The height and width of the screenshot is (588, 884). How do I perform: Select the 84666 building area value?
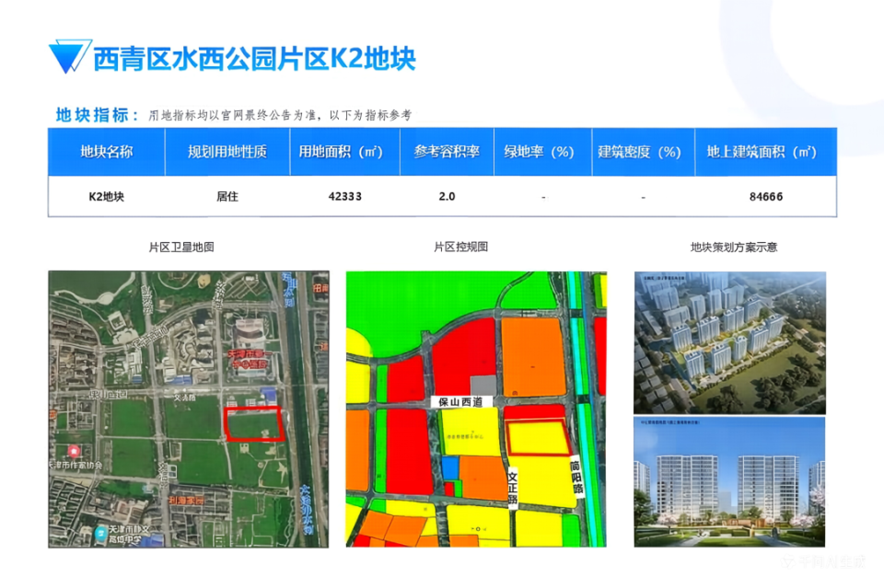[x=766, y=197]
